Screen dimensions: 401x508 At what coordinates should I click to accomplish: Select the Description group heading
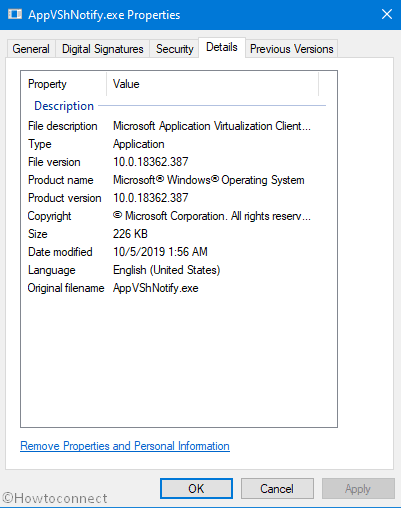pos(64,106)
